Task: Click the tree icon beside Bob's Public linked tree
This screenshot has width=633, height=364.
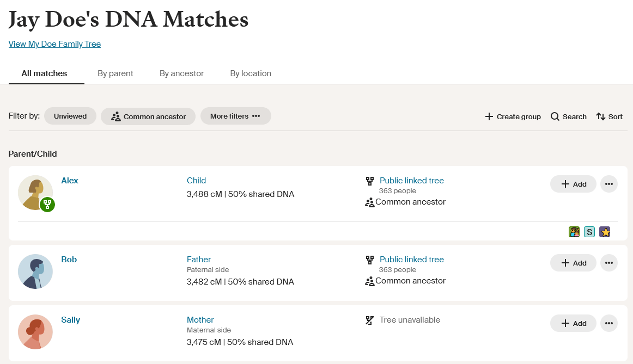Action: tap(371, 259)
